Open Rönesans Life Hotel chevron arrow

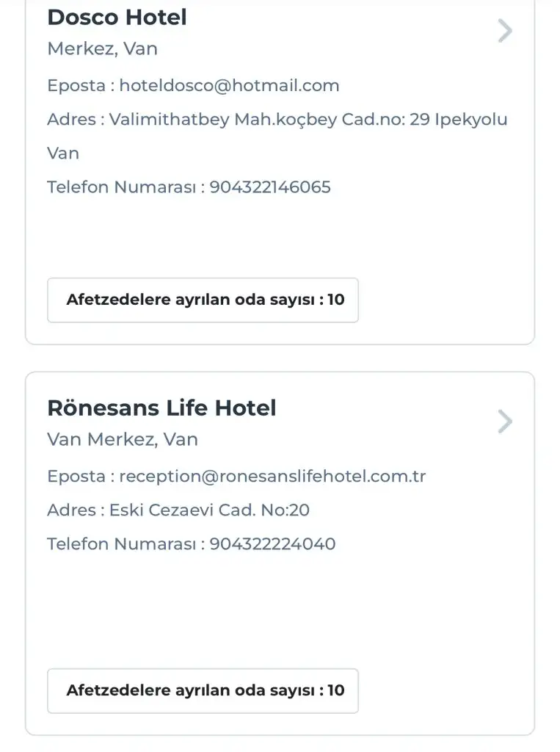click(504, 422)
